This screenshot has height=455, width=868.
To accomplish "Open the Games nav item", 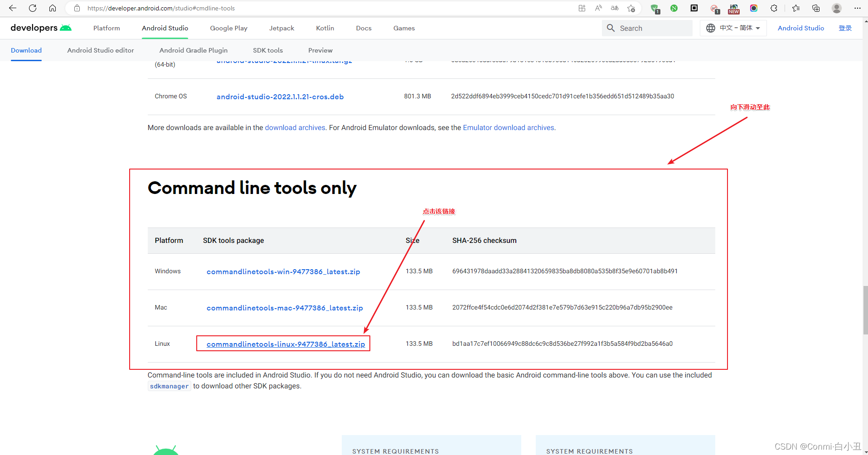I will click(404, 28).
